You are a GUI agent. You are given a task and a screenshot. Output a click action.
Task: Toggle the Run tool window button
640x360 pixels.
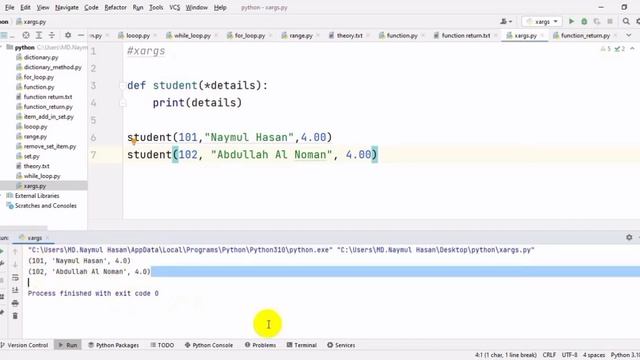[68, 345]
